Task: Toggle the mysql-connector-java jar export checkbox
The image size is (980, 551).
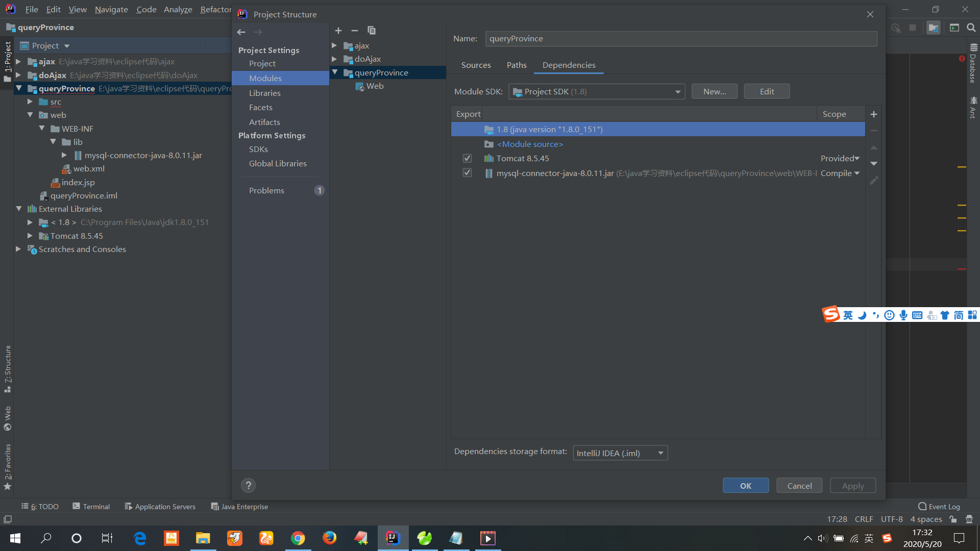Action: [x=467, y=173]
